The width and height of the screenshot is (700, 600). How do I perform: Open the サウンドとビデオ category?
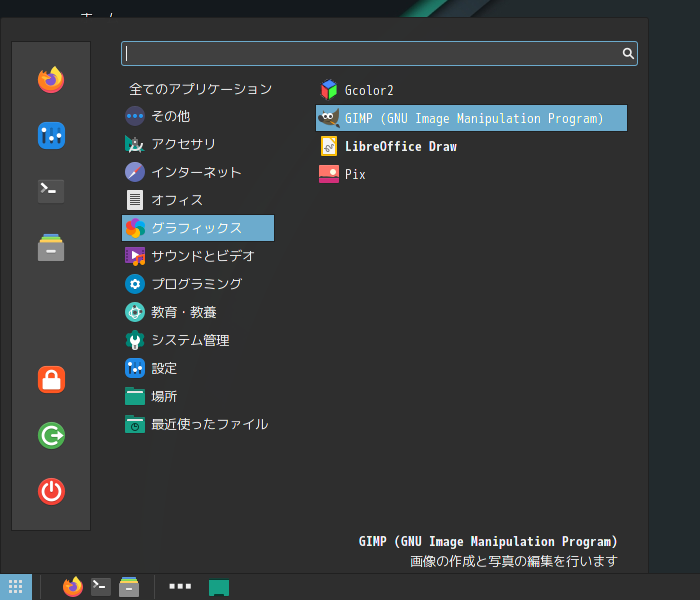(198, 256)
